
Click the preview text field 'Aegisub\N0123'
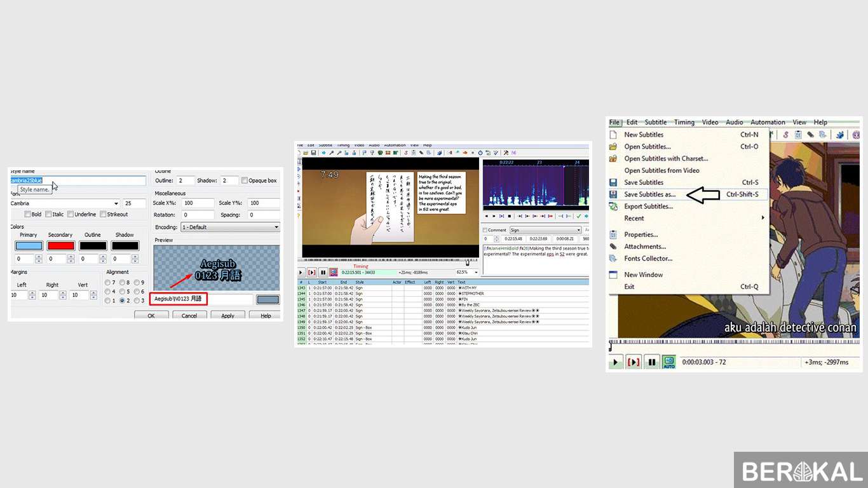(201, 299)
